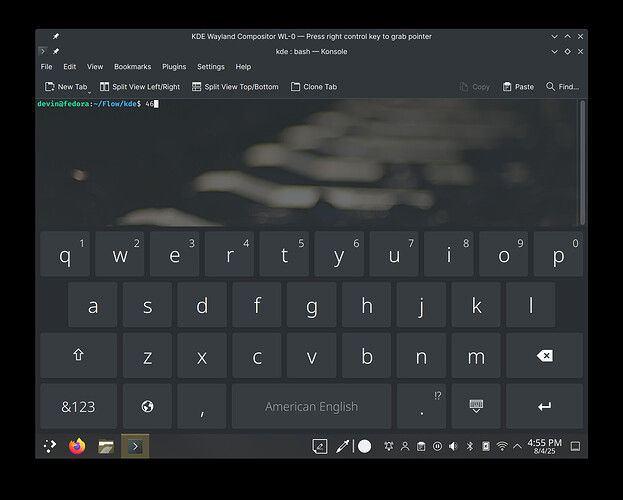Open Firefox from the taskbar
The width and height of the screenshot is (623, 500).
point(78,446)
